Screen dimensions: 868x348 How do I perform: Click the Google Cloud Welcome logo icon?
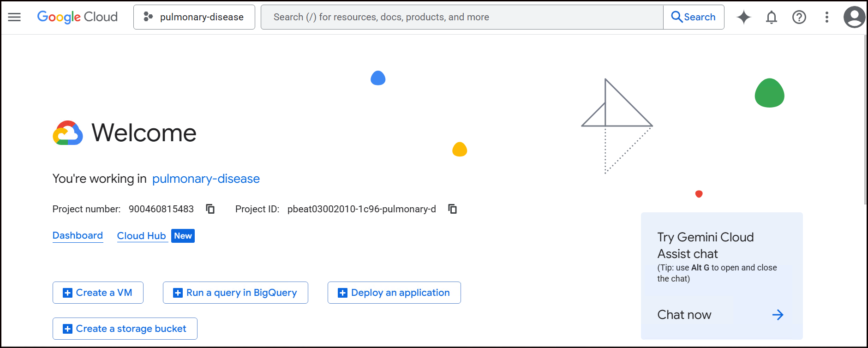tap(68, 133)
